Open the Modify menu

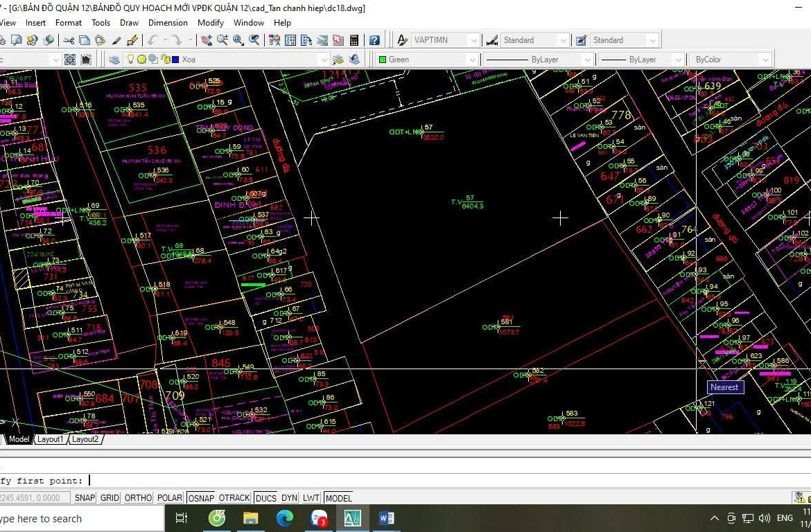pyautogui.click(x=211, y=23)
